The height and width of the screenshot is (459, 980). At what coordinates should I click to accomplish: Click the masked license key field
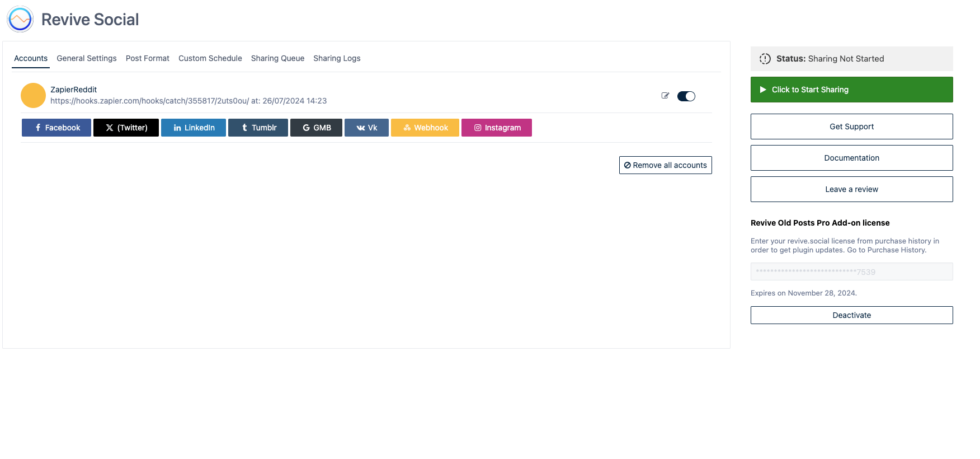click(x=851, y=271)
